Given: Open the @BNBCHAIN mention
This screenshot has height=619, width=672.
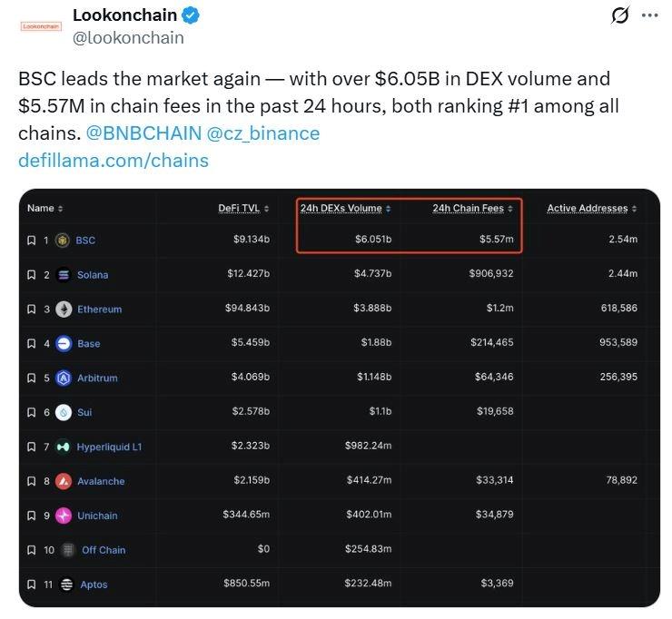Looking at the screenshot, I should [x=143, y=133].
